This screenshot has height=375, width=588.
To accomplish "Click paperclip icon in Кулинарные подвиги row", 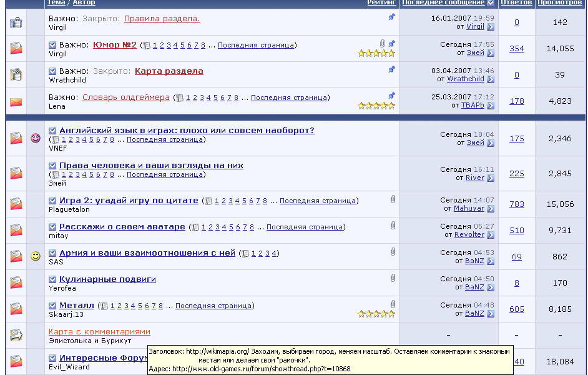I will tap(393, 278).
